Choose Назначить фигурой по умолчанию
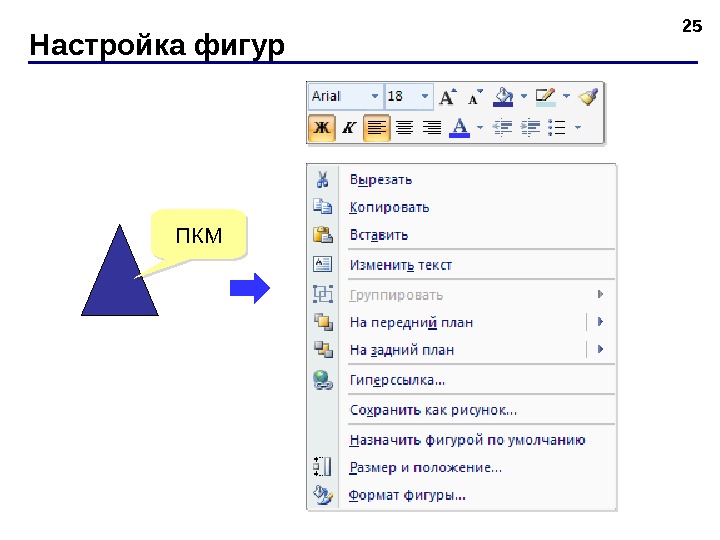 point(461,440)
